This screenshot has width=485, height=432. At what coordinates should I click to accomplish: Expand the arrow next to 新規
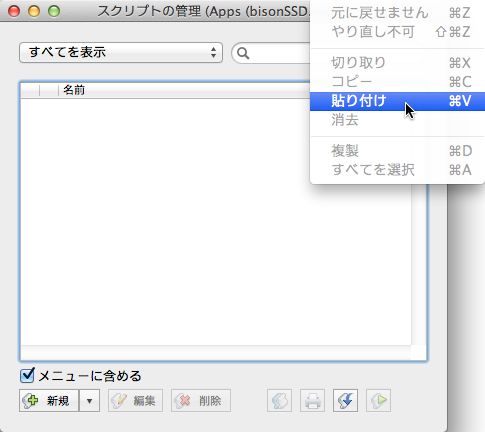89,400
